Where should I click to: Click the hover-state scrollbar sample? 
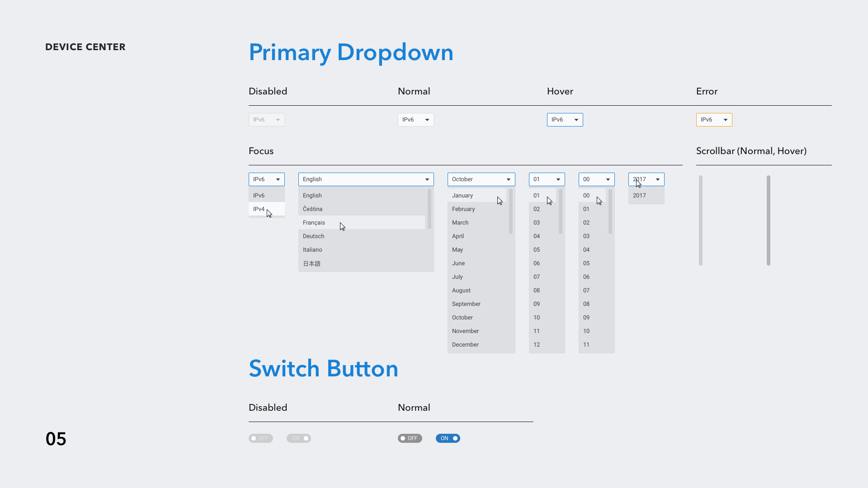coord(768,220)
